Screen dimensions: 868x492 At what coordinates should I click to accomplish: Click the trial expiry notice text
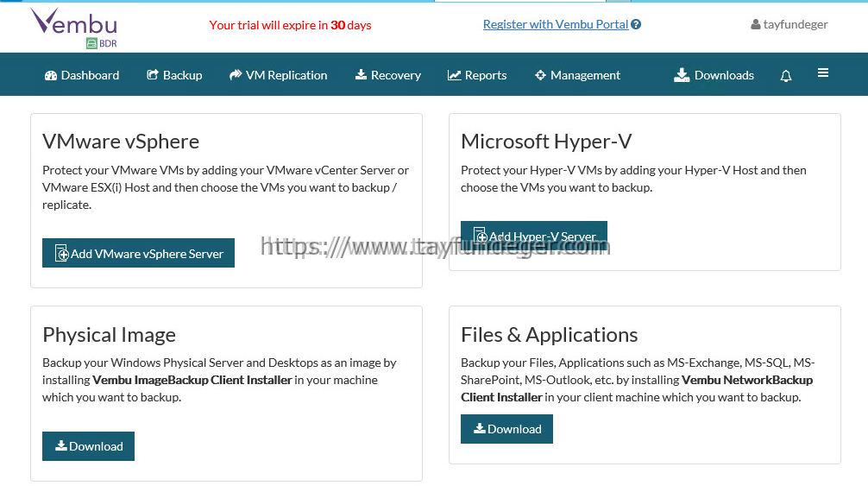click(290, 26)
